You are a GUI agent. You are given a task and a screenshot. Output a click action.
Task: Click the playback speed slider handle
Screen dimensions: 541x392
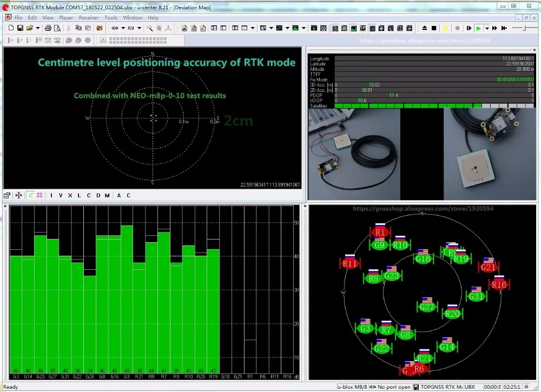click(x=525, y=28)
